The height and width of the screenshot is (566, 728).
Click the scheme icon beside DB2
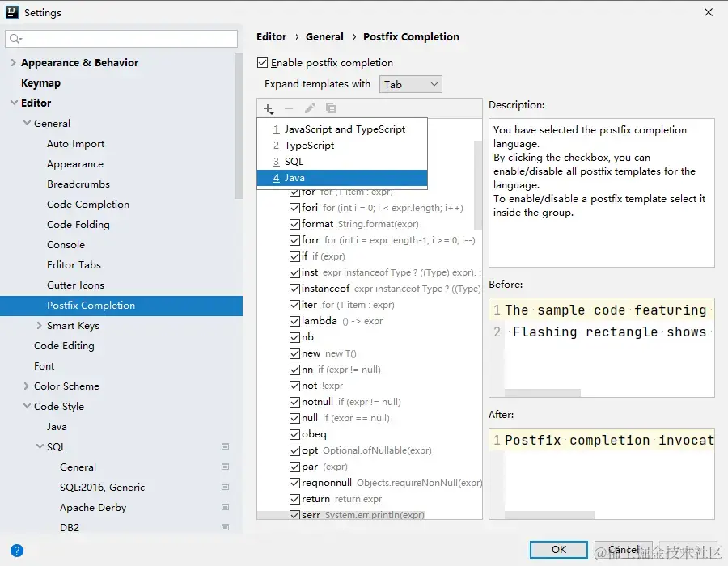point(225,527)
